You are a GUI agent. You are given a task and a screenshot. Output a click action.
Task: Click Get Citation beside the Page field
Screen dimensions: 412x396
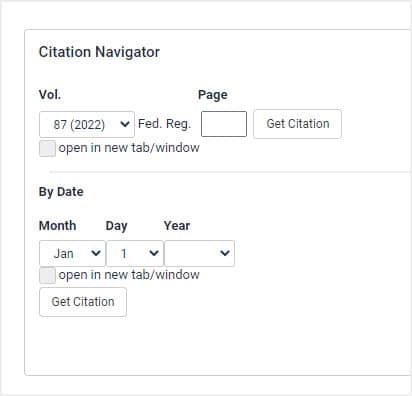(x=297, y=124)
